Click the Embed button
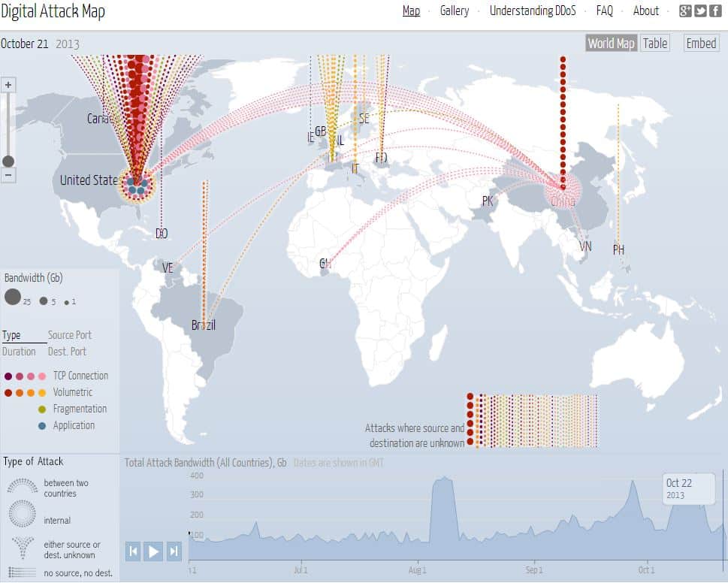 701,43
